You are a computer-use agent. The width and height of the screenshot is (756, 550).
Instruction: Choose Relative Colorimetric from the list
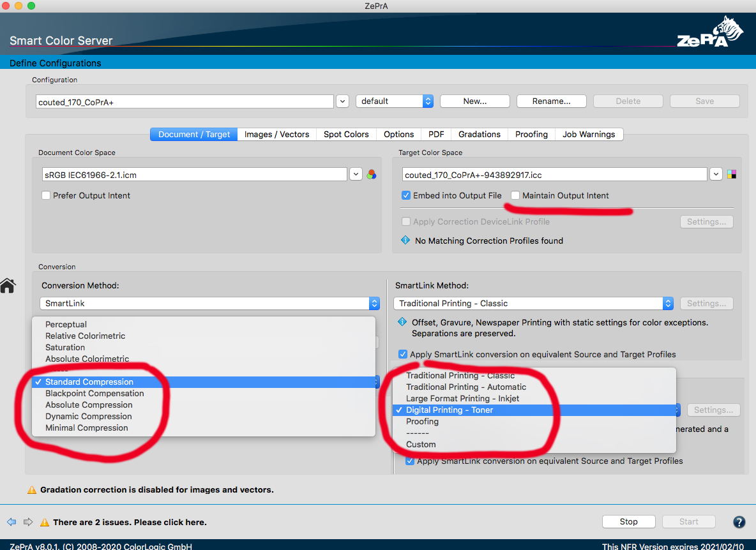pos(204,336)
